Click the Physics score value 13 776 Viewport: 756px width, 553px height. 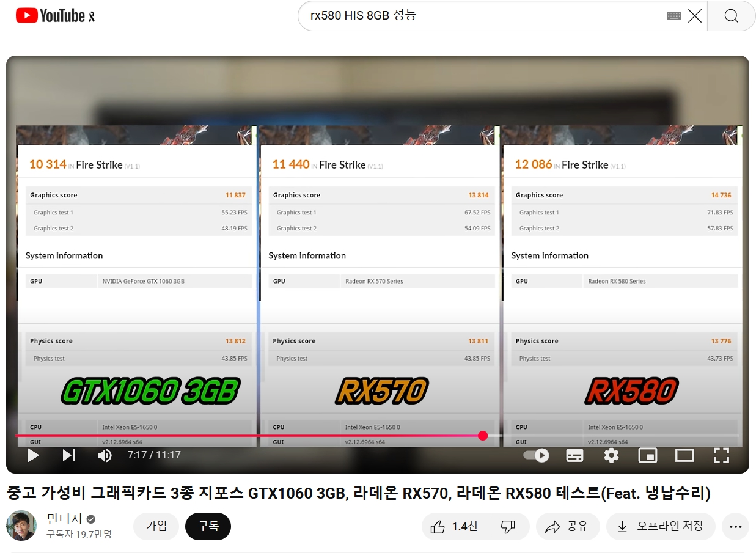(721, 342)
